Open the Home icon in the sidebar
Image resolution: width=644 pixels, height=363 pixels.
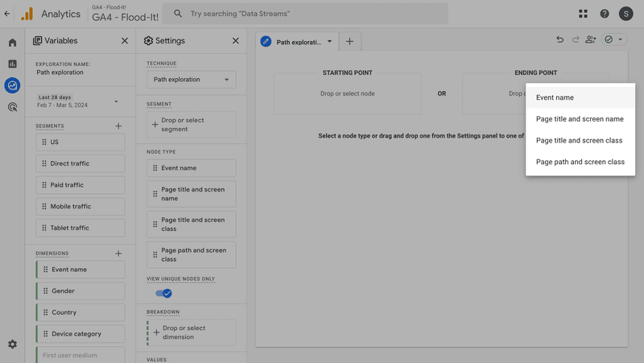pos(12,43)
